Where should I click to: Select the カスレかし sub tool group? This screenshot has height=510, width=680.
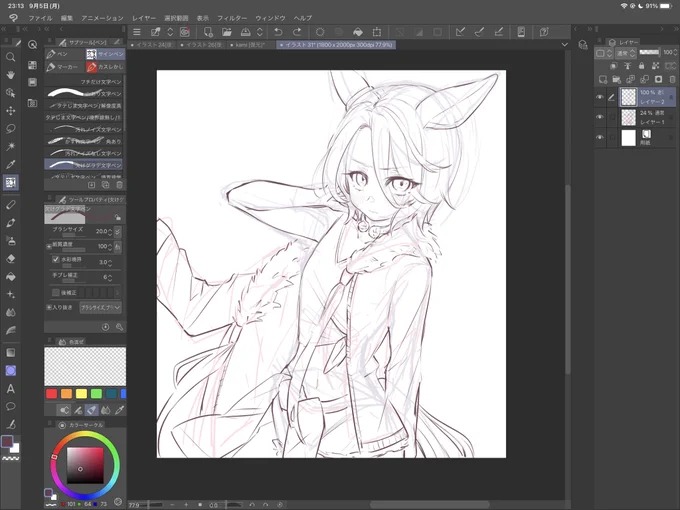(105, 67)
